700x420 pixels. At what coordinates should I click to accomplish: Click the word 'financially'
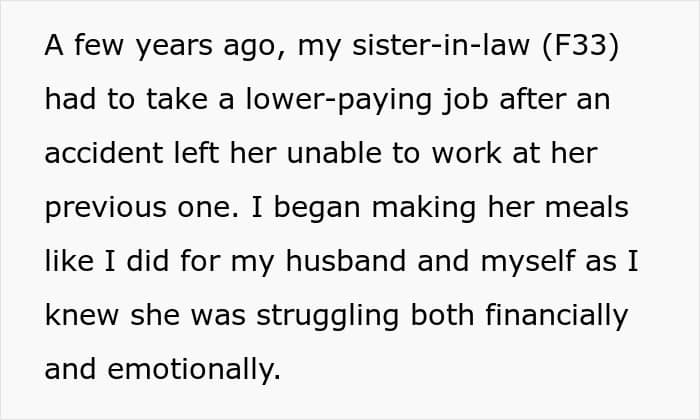tap(557, 316)
